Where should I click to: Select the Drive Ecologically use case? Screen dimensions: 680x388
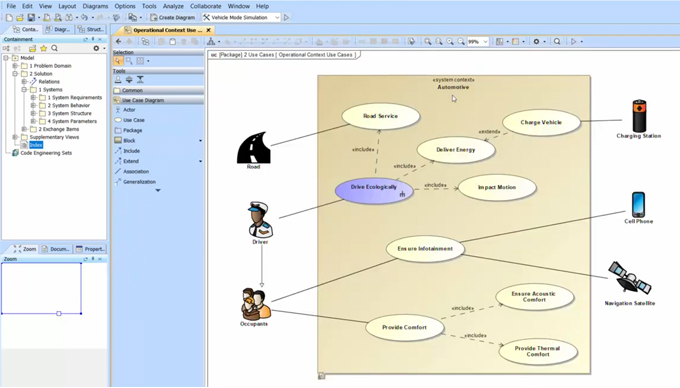tap(374, 191)
